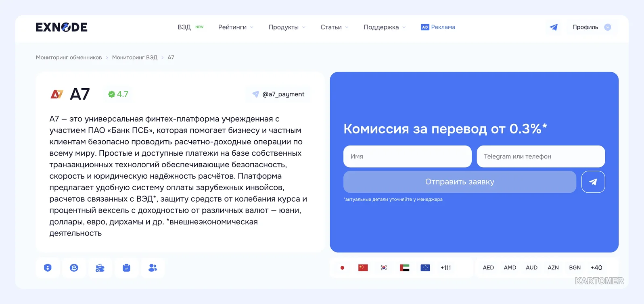Open the @a7_payment Telegram link
644x304 pixels.
tap(278, 94)
